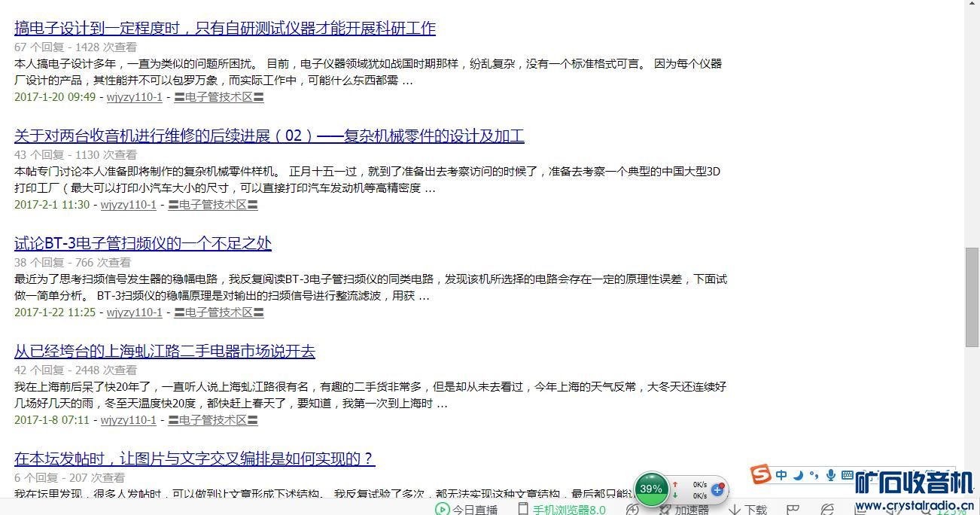Open Sogou soft keyboard icon
Viewport: 980px width, 515px height.
coord(848,475)
